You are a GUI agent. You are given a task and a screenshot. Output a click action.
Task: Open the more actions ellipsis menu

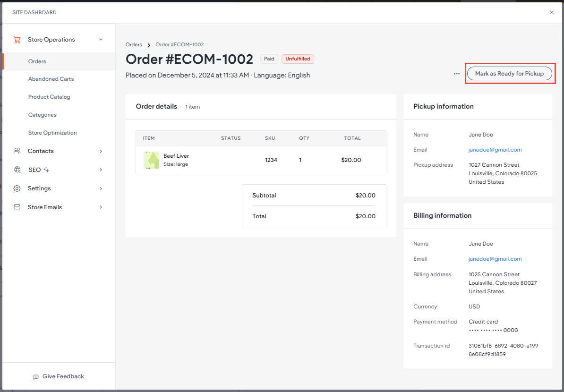pos(456,74)
